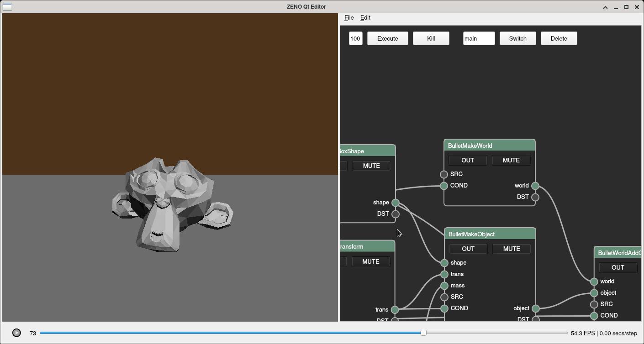Toggle MUTE on the BulletMakeObject node

(512, 249)
